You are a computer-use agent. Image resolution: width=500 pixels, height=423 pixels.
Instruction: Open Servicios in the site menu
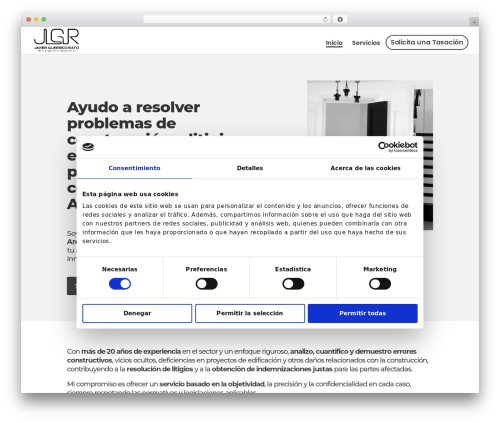point(366,43)
